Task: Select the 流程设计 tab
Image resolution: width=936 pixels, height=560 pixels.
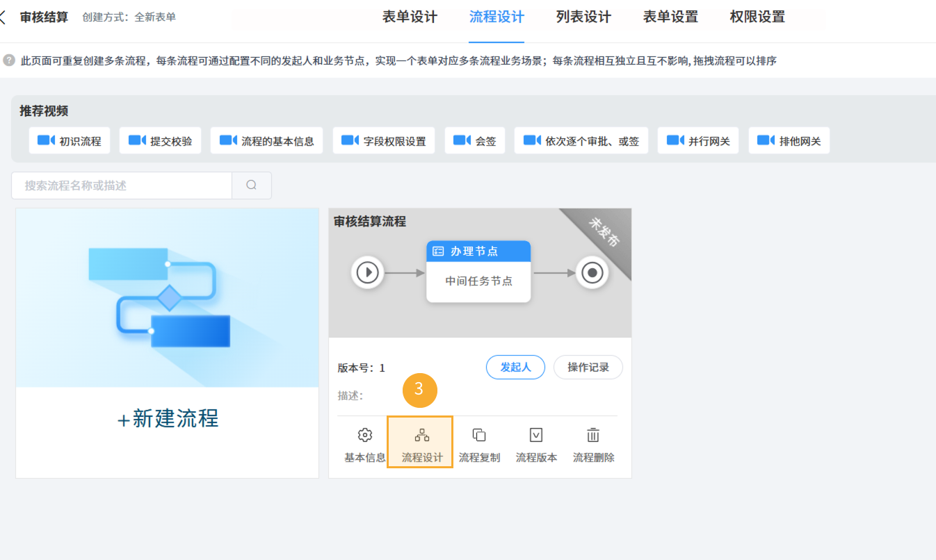Action: (497, 17)
